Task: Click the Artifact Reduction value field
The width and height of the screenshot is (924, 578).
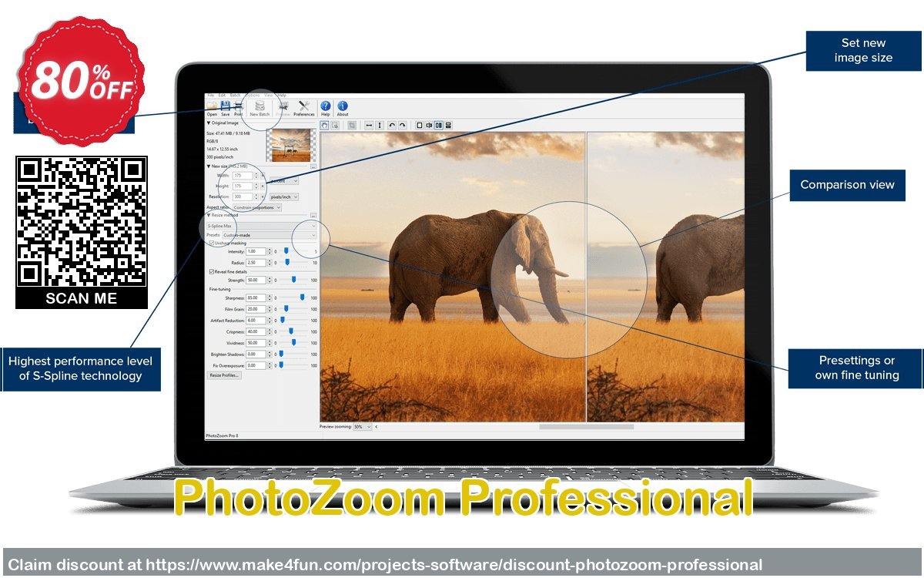Action: point(256,320)
